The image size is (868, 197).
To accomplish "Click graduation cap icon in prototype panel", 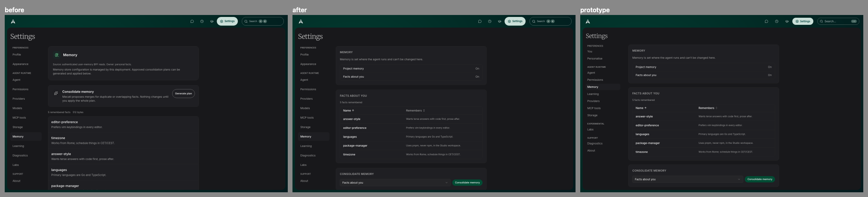I will pyautogui.click(x=787, y=21).
